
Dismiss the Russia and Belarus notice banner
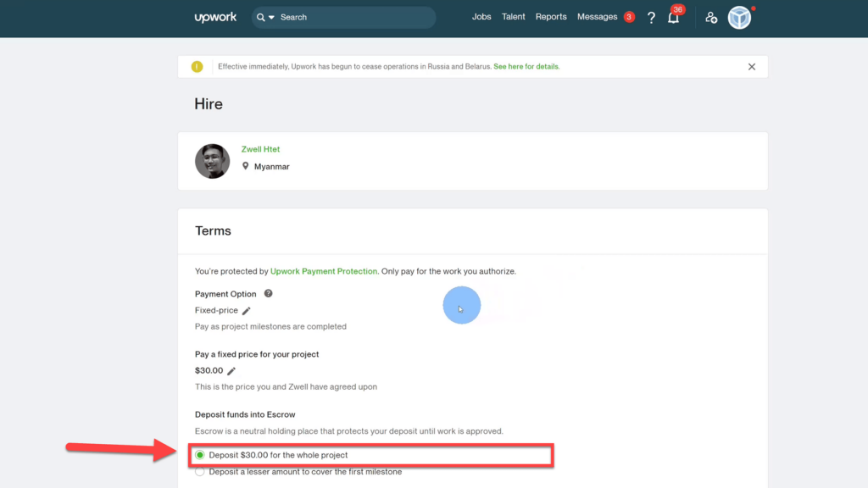tap(752, 66)
